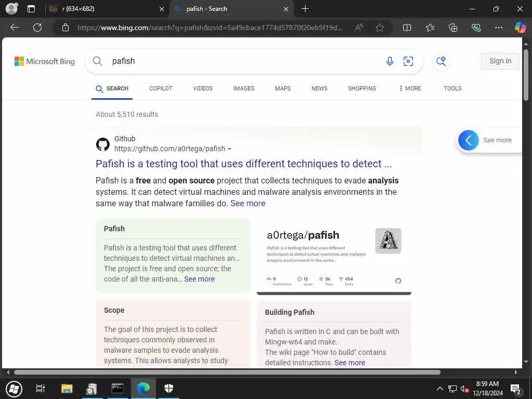Search using an image camera icon
The image size is (532, 399).
[408, 61]
